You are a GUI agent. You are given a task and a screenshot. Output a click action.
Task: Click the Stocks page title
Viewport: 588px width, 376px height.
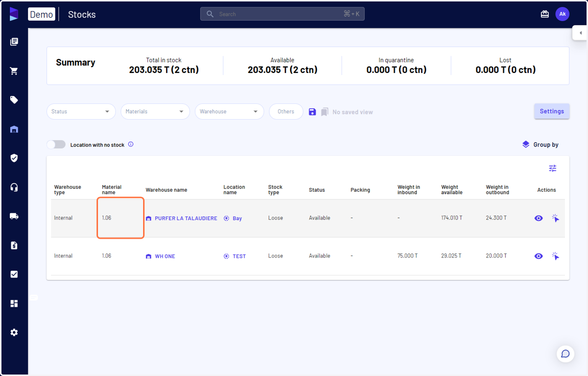pyautogui.click(x=82, y=14)
